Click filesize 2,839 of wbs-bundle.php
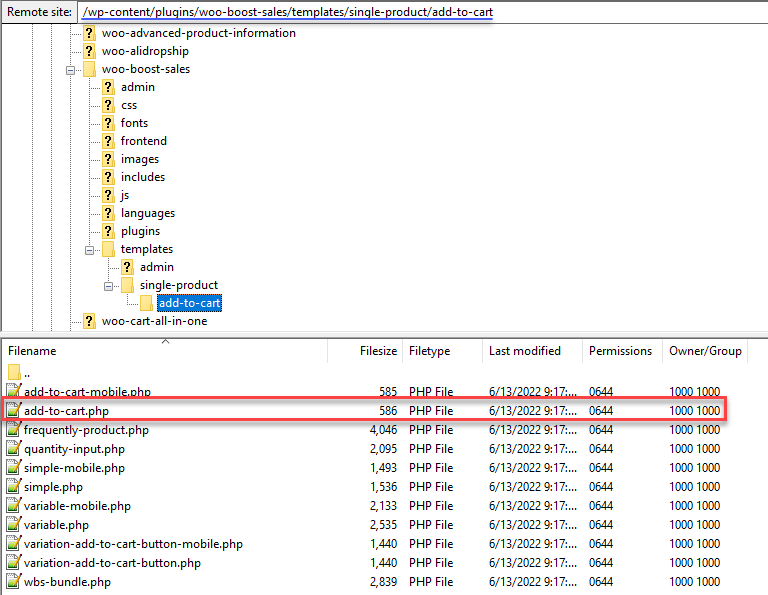 pyautogui.click(x=383, y=582)
